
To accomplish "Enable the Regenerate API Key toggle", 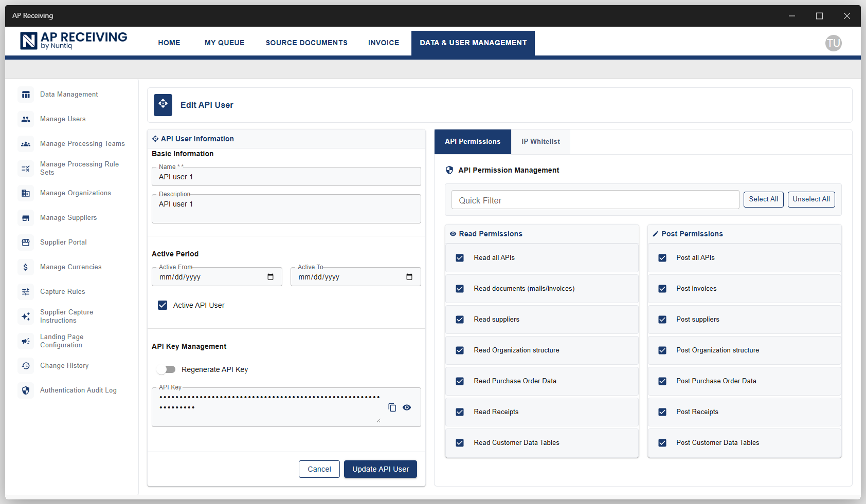I will [166, 369].
